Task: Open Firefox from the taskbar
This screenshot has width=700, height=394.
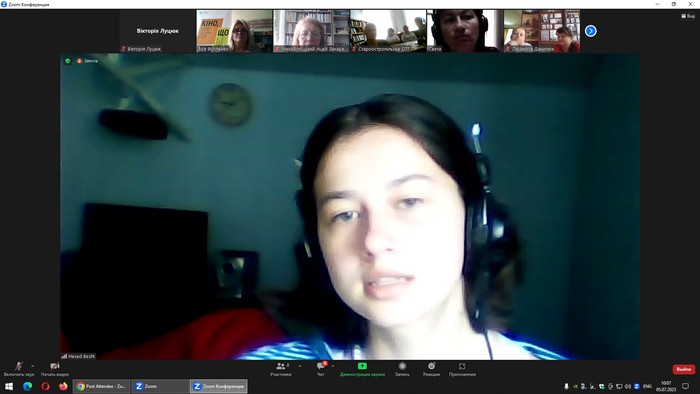Action: [x=63, y=386]
